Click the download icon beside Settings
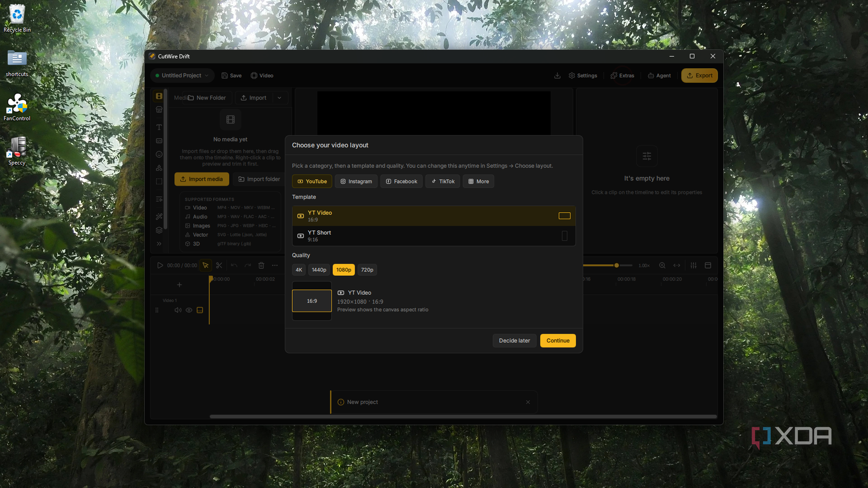This screenshot has width=868, height=488. (x=557, y=76)
